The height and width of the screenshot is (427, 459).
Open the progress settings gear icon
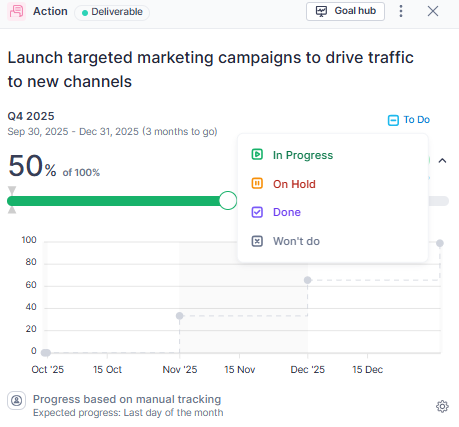click(442, 406)
